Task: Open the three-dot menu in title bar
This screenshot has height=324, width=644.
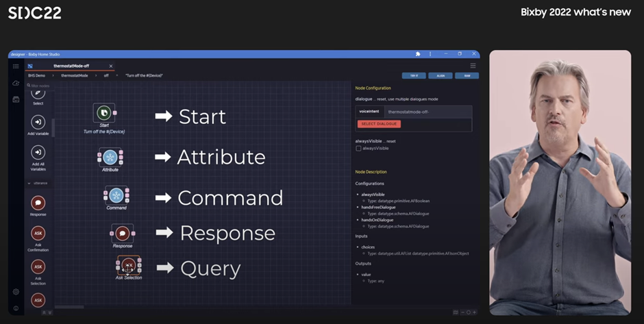Action: tap(430, 54)
